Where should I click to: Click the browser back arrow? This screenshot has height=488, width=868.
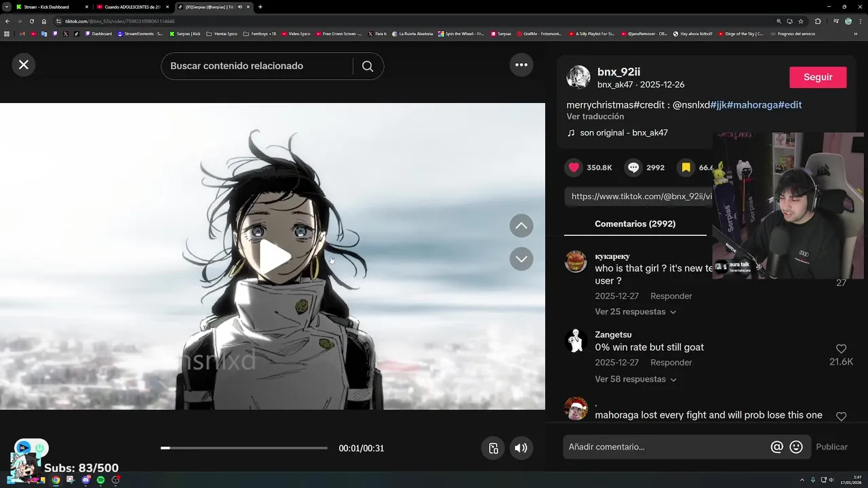pos(7,21)
